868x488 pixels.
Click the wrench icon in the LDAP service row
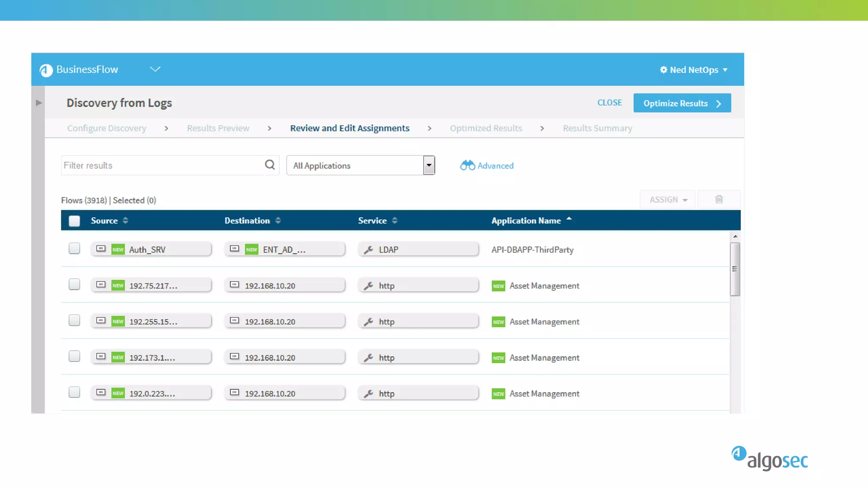pyautogui.click(x=368, y=250)
